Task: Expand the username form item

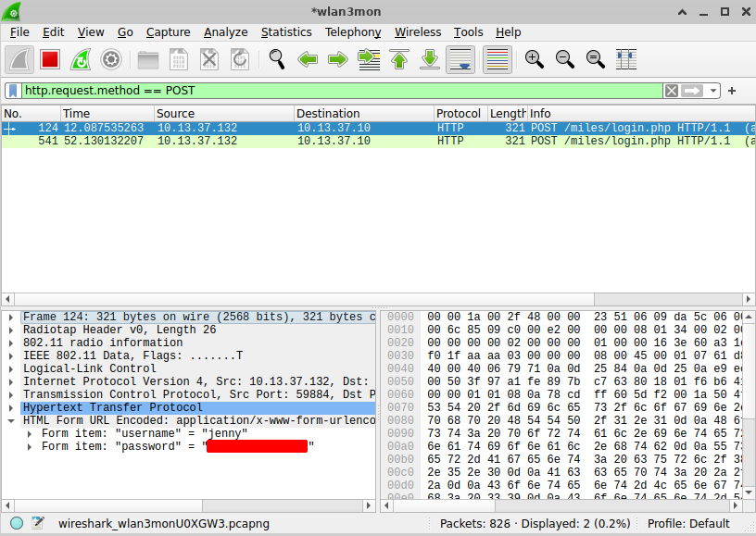Action: [x=30, y=434]
